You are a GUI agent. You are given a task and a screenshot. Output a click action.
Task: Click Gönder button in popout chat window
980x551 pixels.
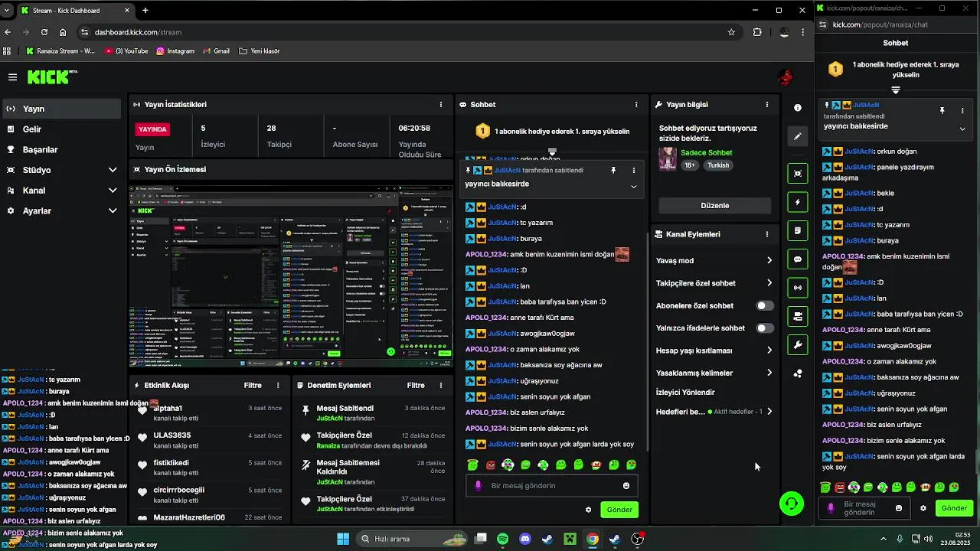954,508
